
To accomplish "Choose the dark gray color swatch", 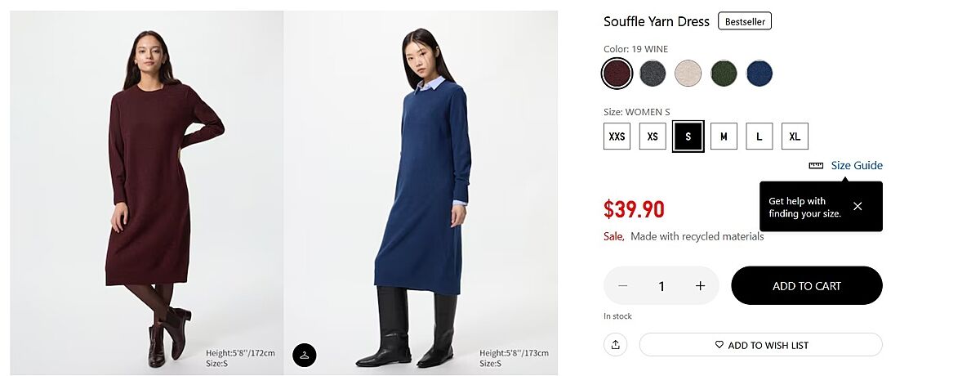I will tap(653, 74).
